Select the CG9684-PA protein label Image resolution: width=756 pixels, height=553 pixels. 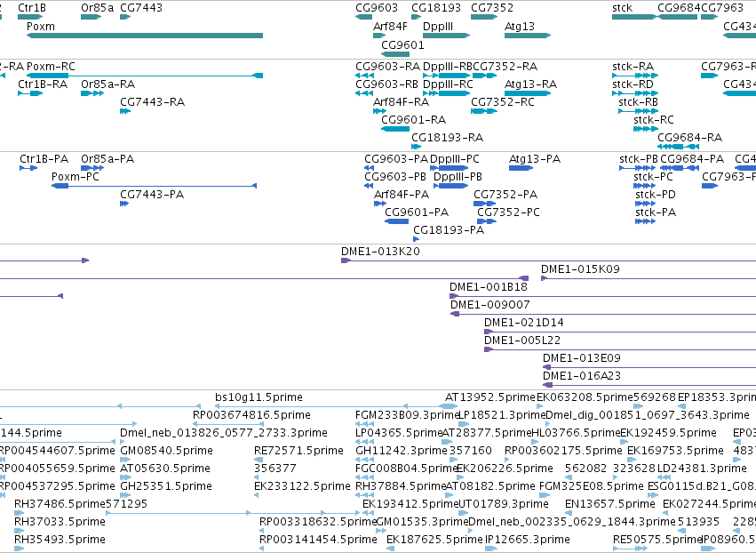[692, 159]
